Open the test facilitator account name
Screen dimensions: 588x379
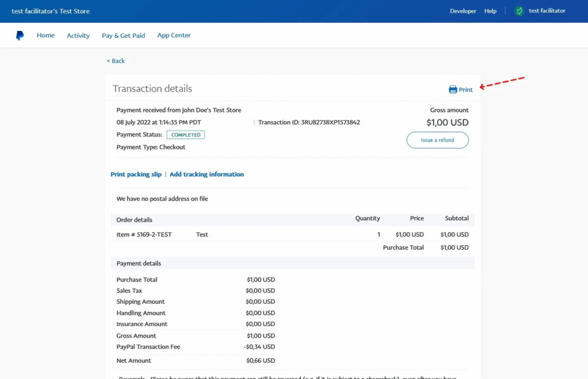coord(547,11)
